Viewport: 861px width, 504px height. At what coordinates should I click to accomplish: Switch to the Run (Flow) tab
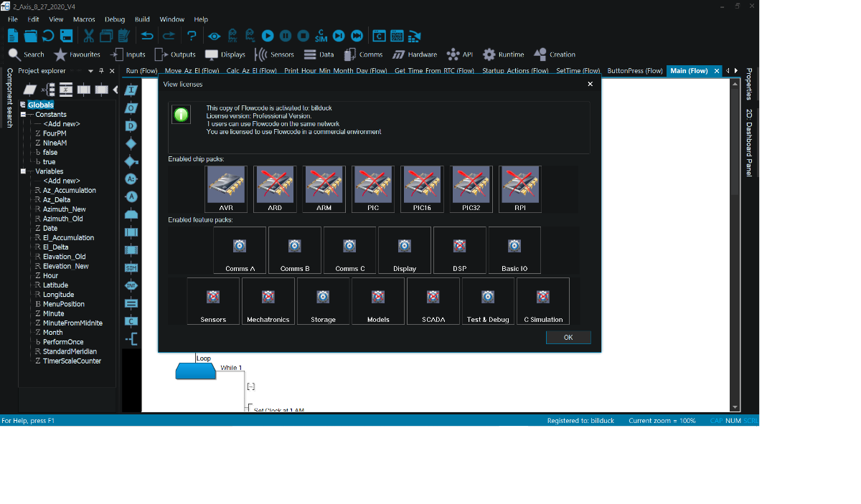tap(141, 71)
